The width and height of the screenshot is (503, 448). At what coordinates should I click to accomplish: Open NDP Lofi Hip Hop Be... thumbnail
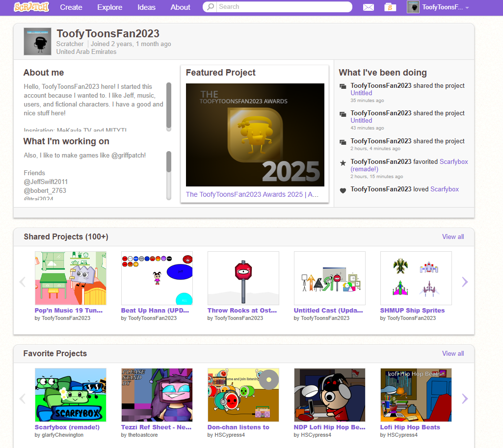click(x=330, y=395)
